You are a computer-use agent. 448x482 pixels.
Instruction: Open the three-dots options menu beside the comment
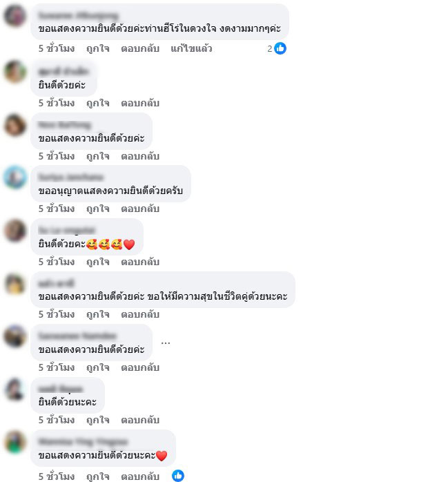(x=166, y=343)
